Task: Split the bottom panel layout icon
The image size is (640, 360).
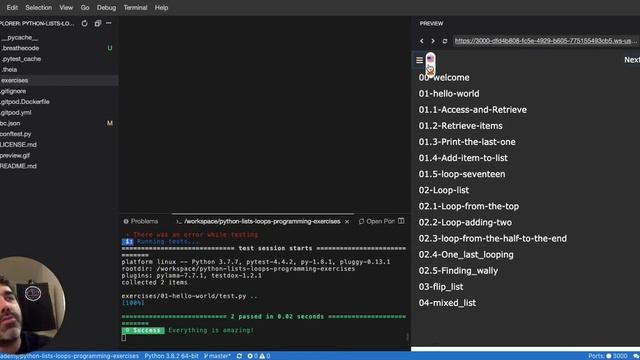Action: [401, 221]
